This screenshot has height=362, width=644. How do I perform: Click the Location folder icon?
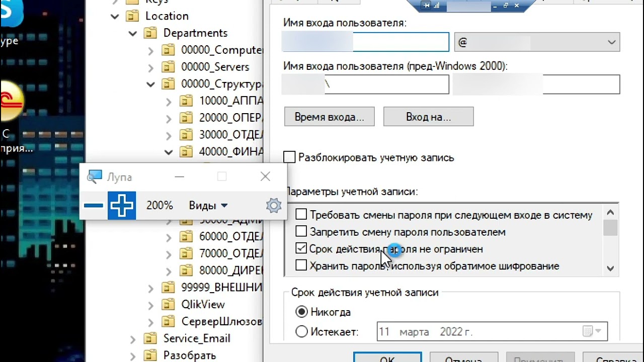[x=132, y=16]
